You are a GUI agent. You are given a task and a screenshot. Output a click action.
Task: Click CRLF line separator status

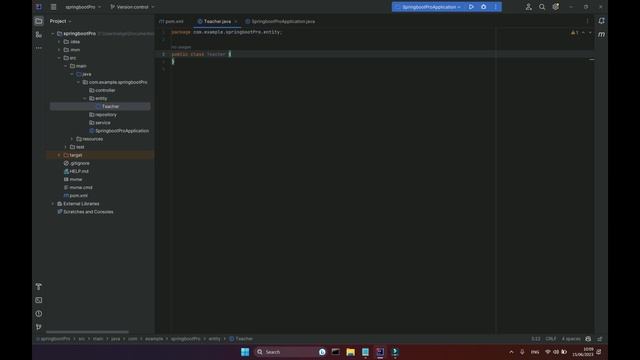pyautogui.click(x=551, y=339)
